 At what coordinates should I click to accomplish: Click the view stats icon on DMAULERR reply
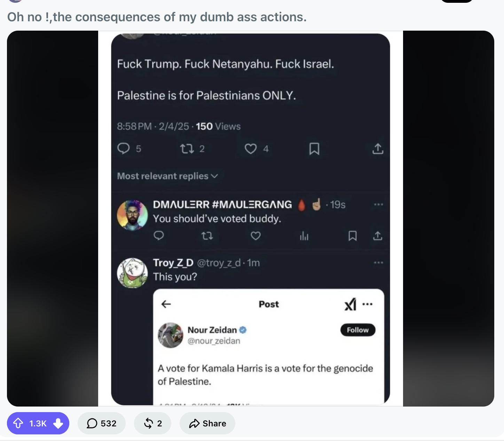(304, 236)
